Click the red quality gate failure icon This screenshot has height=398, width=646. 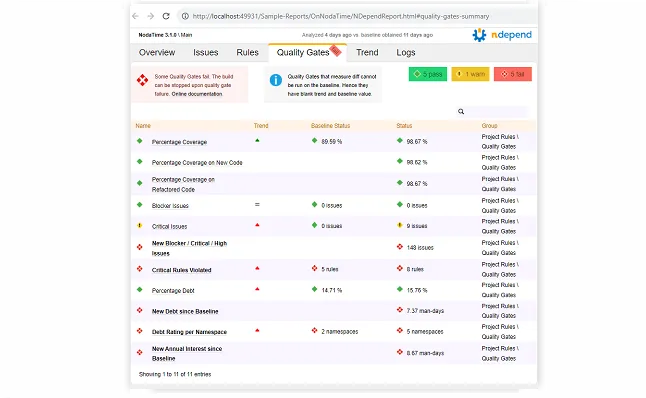pos(143,80)
